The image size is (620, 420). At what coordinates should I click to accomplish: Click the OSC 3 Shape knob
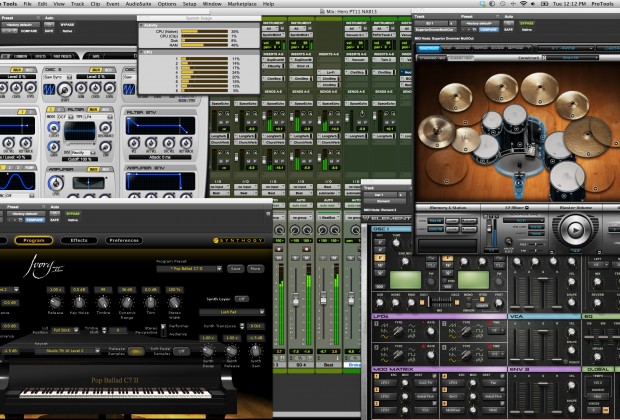coord(64,90)
